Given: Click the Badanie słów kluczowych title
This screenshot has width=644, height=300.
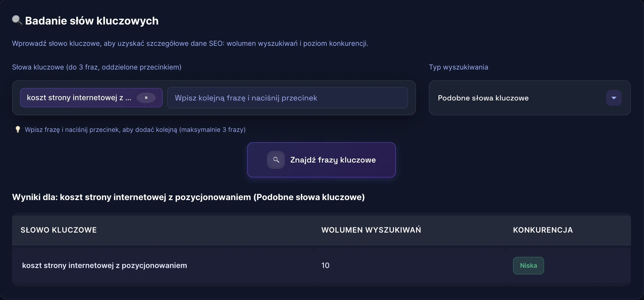Looking at the screenshot, I should [91, 21].
